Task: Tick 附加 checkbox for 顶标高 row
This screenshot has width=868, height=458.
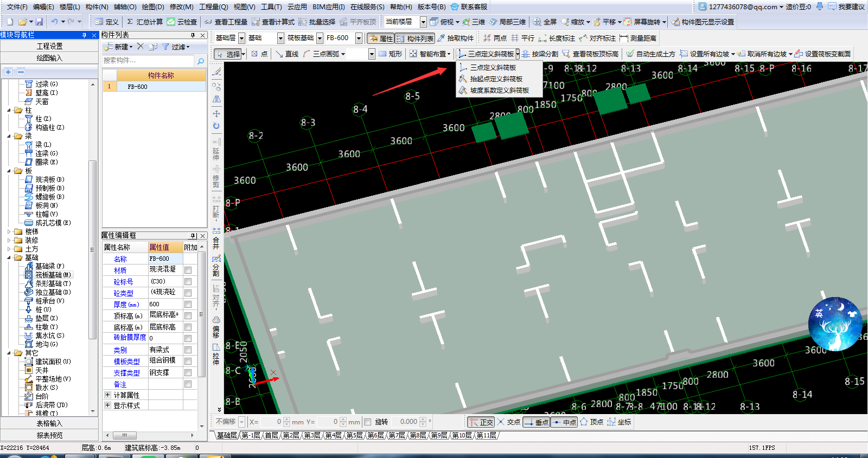Action: pos(188,315)
